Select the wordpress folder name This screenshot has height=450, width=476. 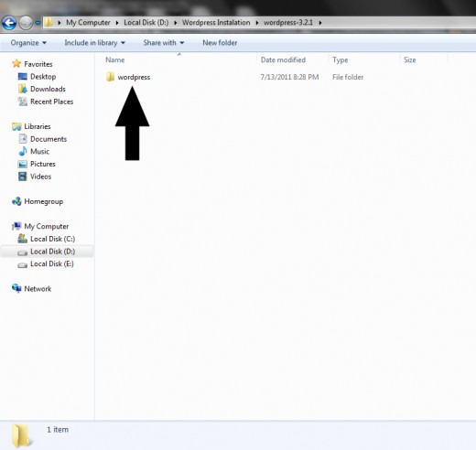pyautogui.click(x=134, y=78)
